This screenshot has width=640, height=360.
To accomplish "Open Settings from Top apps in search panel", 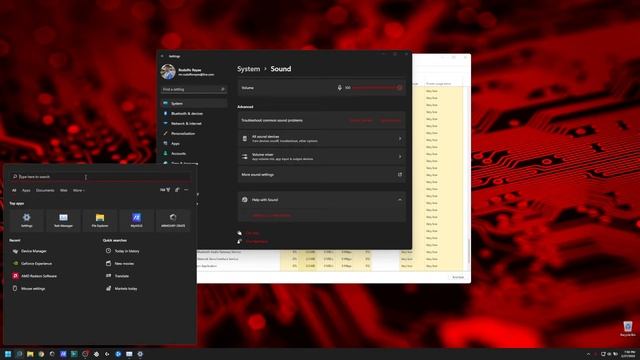I will click(27, 220).
